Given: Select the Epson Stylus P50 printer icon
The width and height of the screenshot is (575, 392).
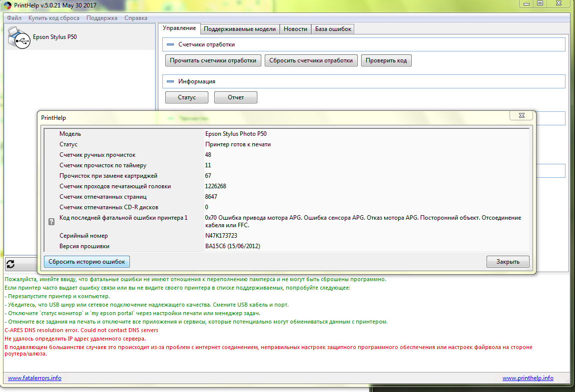Looking at the screenshot, I should point(18,37).
